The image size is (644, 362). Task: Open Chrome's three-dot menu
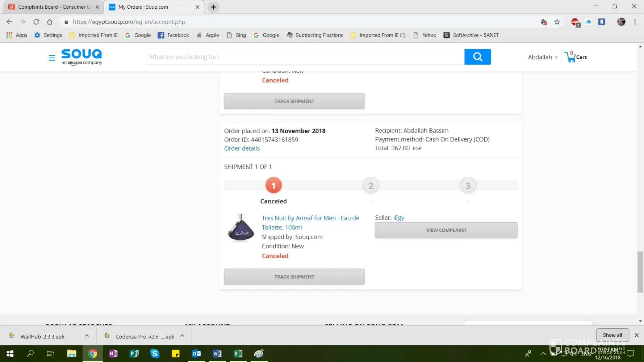(x=635, y=22)
